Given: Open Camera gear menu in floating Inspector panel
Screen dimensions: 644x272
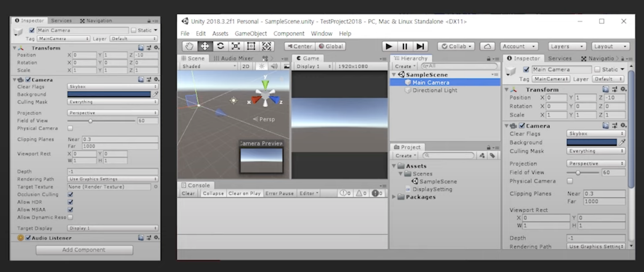Looking at the screenshot, I should [156, 80].
